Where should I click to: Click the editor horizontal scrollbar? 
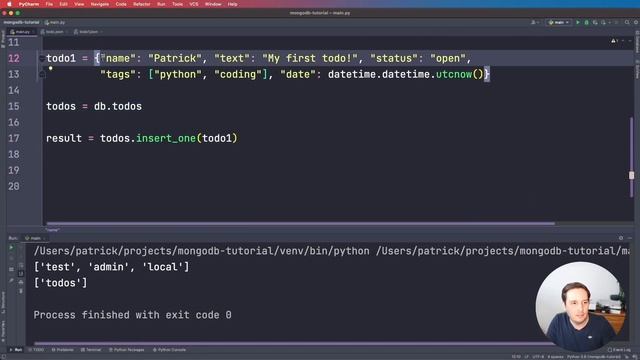[x=301, y=223]
